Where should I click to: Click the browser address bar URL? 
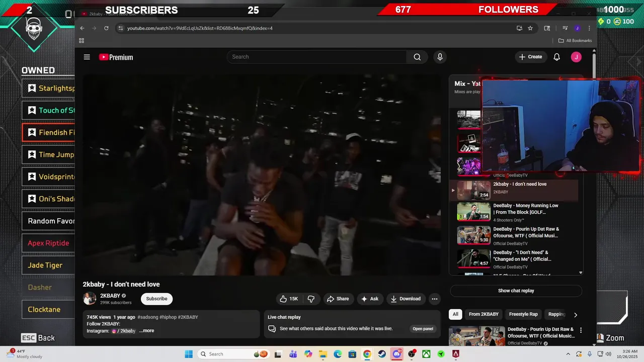pos(200,28)
